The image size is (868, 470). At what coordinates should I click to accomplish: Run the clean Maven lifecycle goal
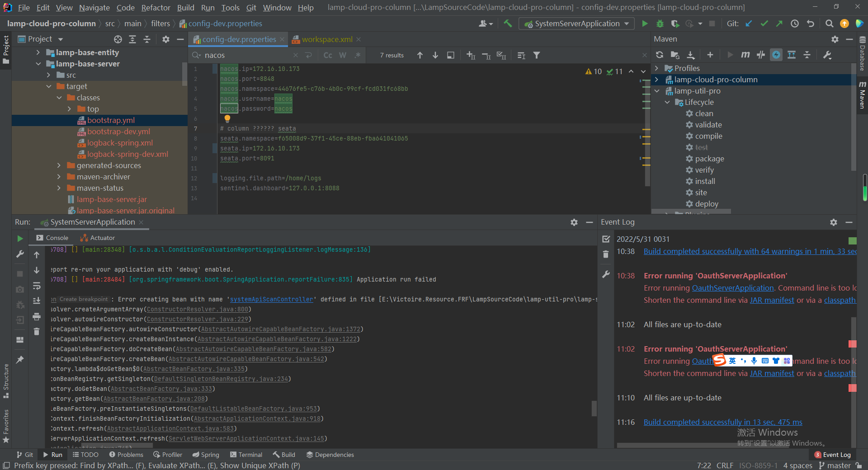coord(704,113)
